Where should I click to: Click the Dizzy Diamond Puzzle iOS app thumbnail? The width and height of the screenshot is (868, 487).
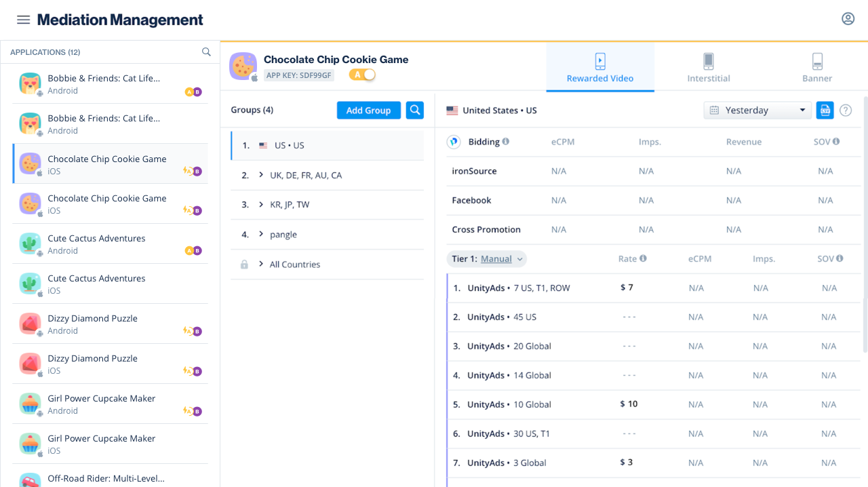(30, 364)
